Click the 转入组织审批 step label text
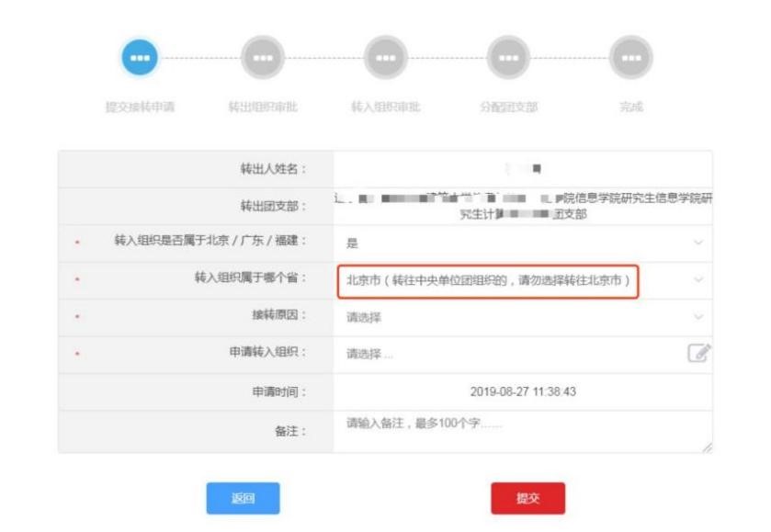Image resolution: width=771 pixels, height=532 pixels. pyautogui.click(x=382, y=107)
